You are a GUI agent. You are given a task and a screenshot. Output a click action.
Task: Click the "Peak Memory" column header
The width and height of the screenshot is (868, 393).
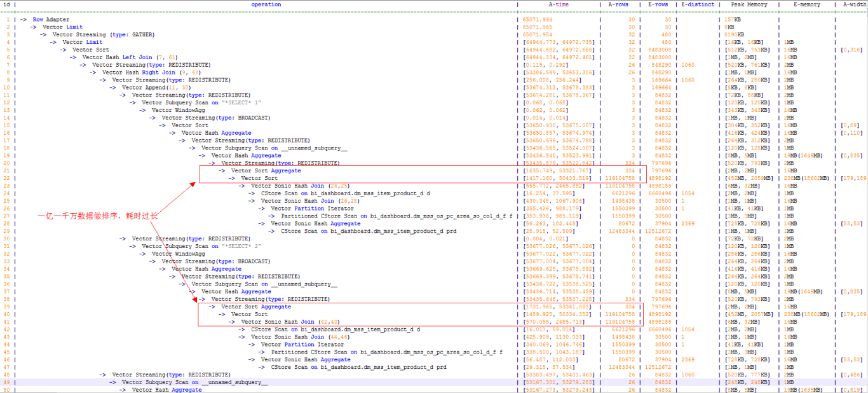[749, 4]
